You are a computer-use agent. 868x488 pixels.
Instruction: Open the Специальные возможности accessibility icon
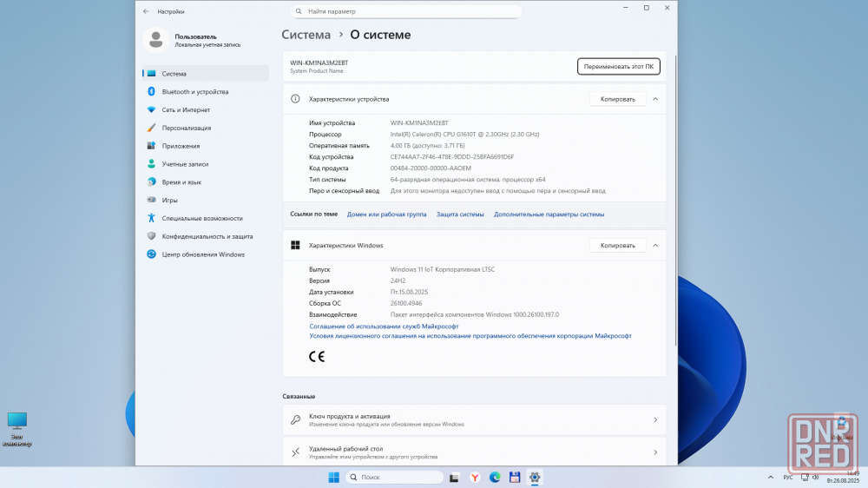pos(151,218)
